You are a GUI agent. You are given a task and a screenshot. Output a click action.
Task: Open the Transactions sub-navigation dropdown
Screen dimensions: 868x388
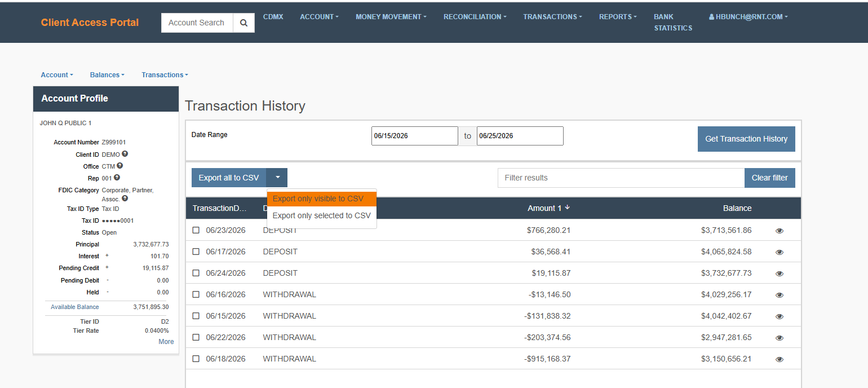tap(165, 75)
